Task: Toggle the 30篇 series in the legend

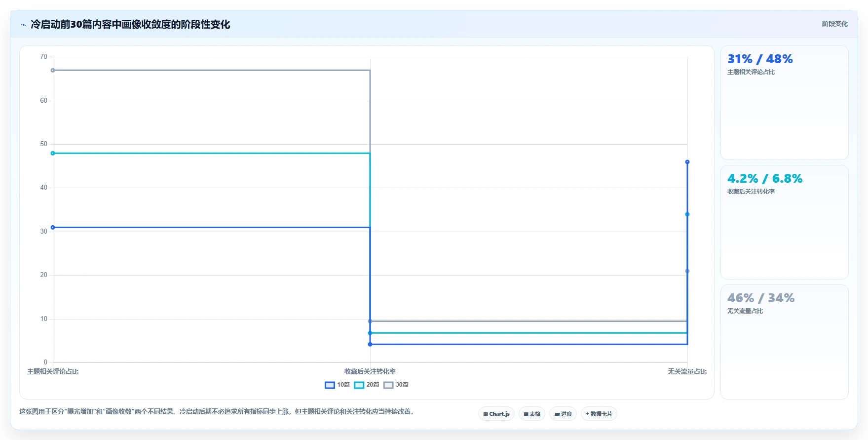Action: pyautogui.click(x=396, y=385)
